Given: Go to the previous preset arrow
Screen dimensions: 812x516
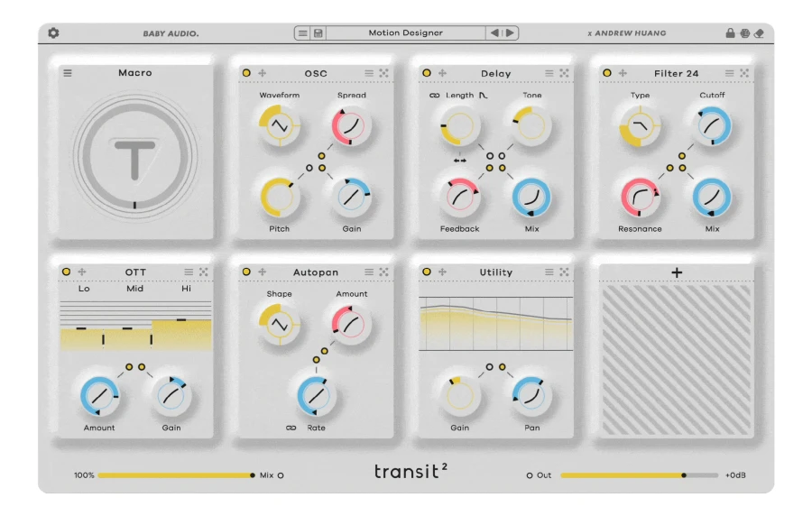Looking at the screenshot, I should click(494, 32).
